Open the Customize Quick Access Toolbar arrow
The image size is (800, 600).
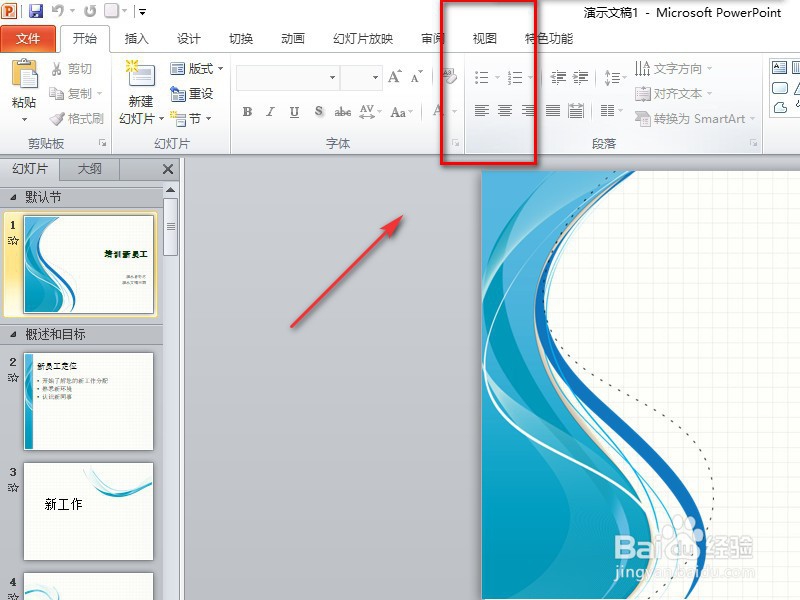pos(142,12)
